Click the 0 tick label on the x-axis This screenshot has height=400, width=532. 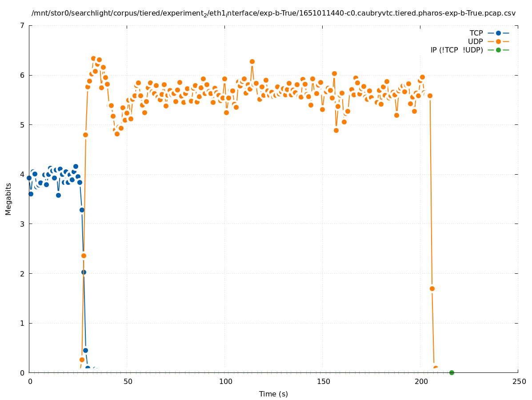coord(30,381)
